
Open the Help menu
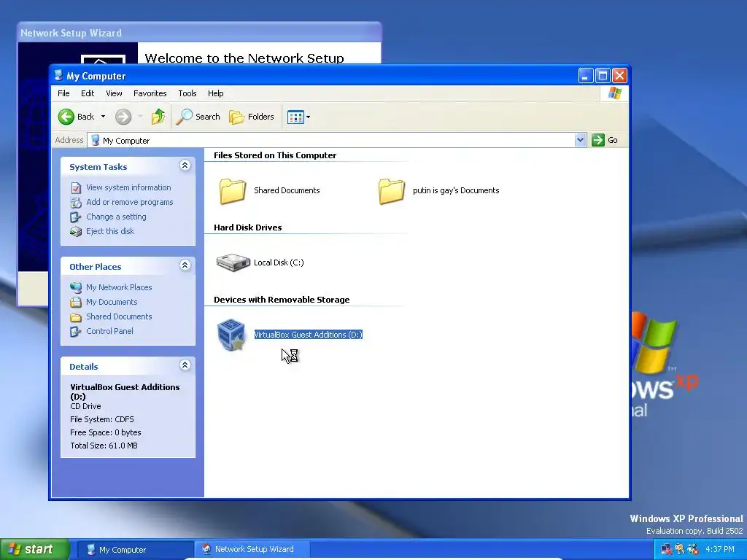(215, 93)
